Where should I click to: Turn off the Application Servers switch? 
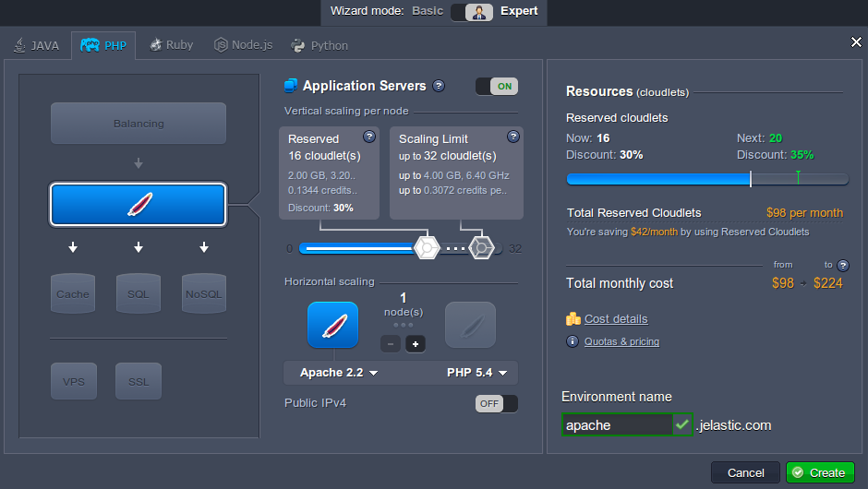click(x=497, y=87)
